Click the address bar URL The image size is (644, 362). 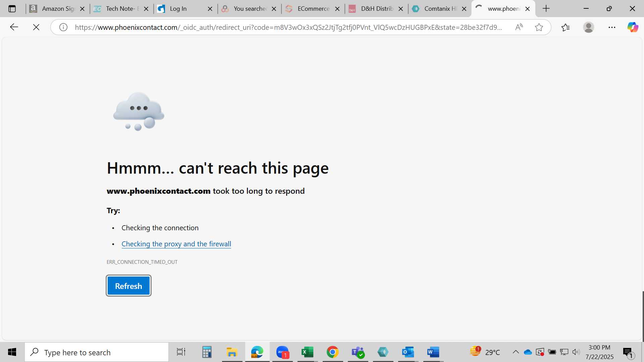(x=288, y=27)
